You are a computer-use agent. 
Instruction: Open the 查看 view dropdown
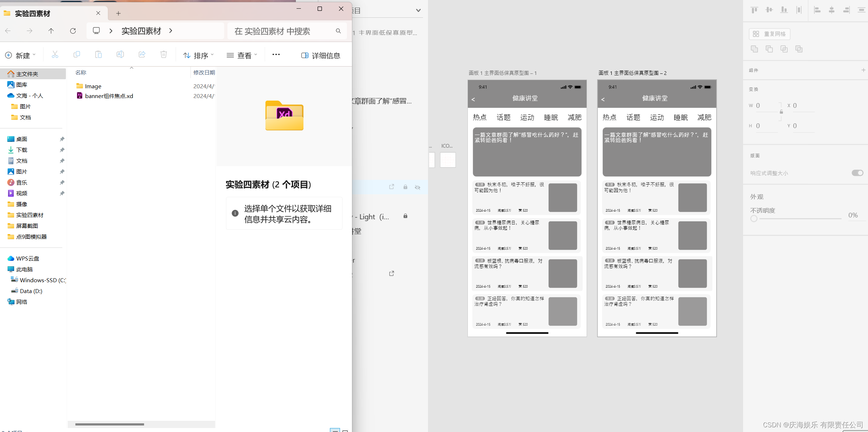(x=242, y=55)
